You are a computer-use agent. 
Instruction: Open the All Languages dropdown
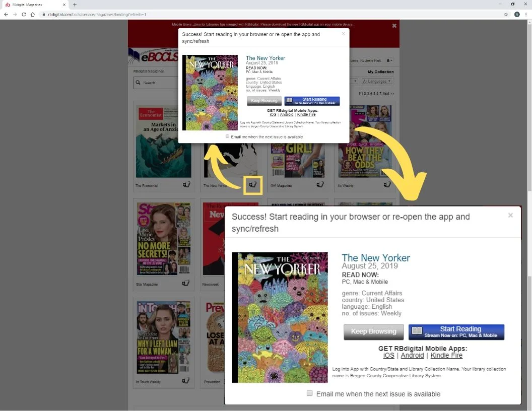pos(377,82)
